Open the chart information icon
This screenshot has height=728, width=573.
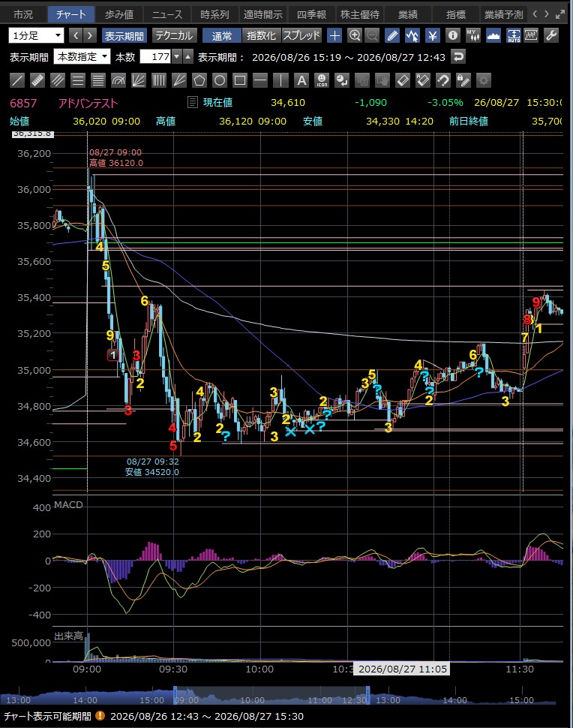(453, 35)
